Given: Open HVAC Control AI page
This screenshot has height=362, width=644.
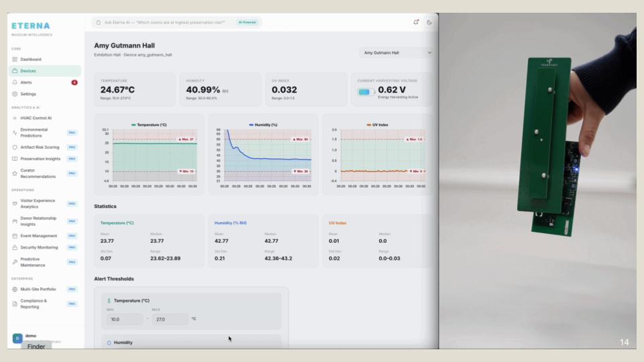Looking at the screenshot, I should coord(44,118).
